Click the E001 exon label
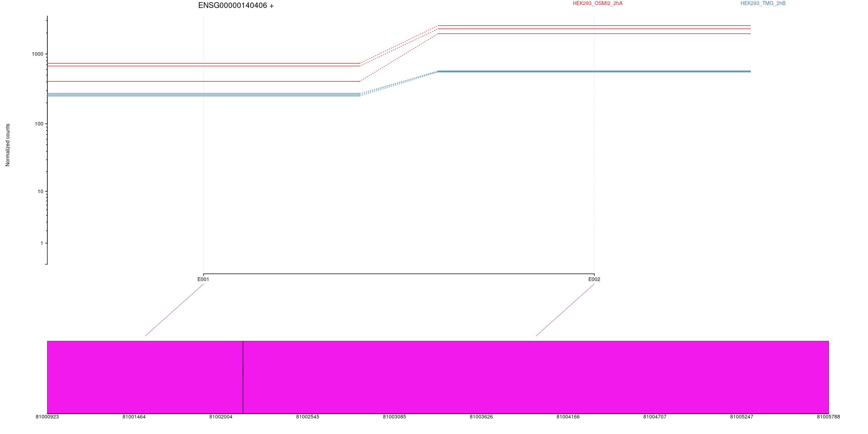868x434 pixels. 203,279
